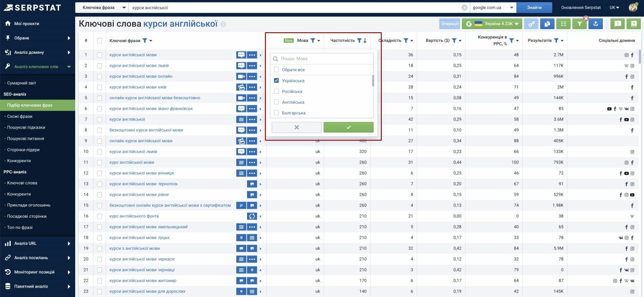Open Посадкові сторінки in sidebar
The height and width of the screenshot is (297, 644).
point(27,216)
